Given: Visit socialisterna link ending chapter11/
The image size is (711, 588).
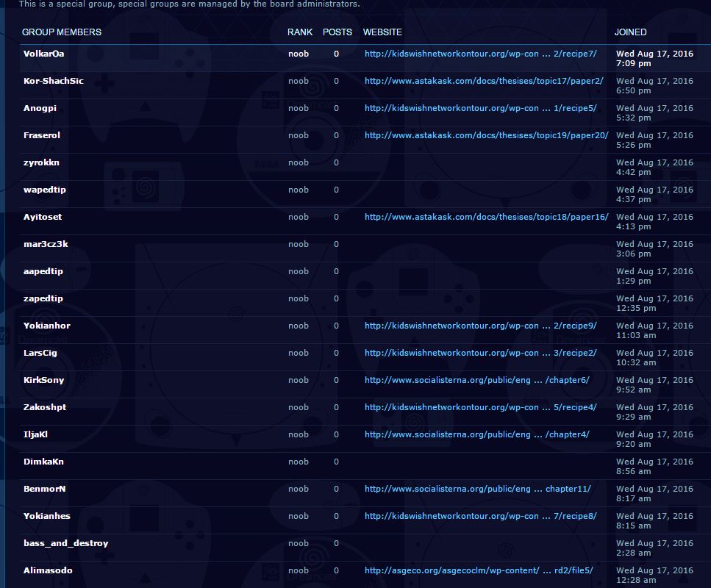Looking at the screenshot, I should click(478, 490).
